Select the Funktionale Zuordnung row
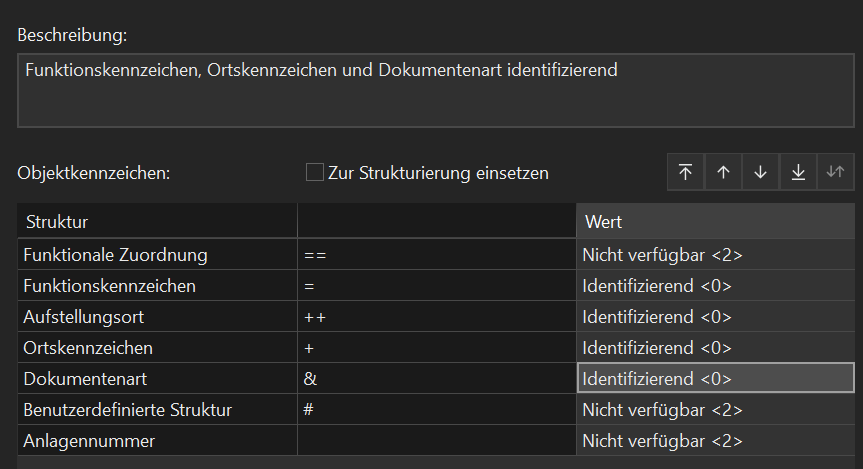The height and width of the screenshot is (469, 863). (x=435, y=255)
